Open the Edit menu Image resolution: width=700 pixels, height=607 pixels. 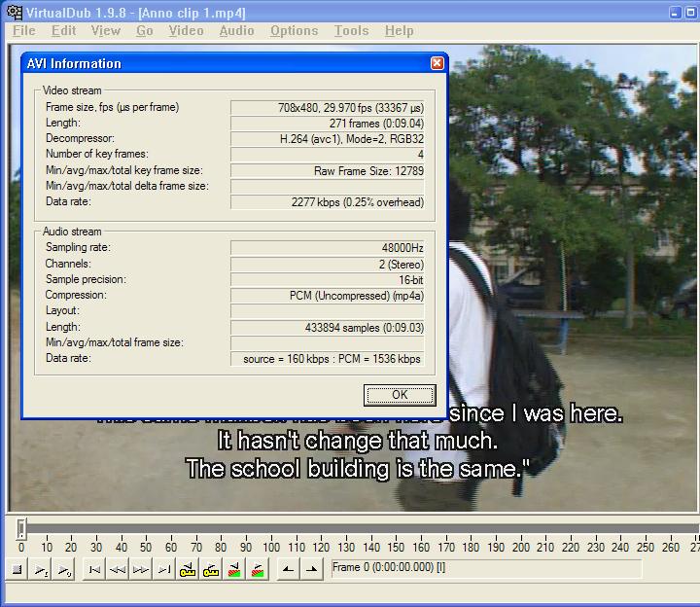click(x=63, y=30)
